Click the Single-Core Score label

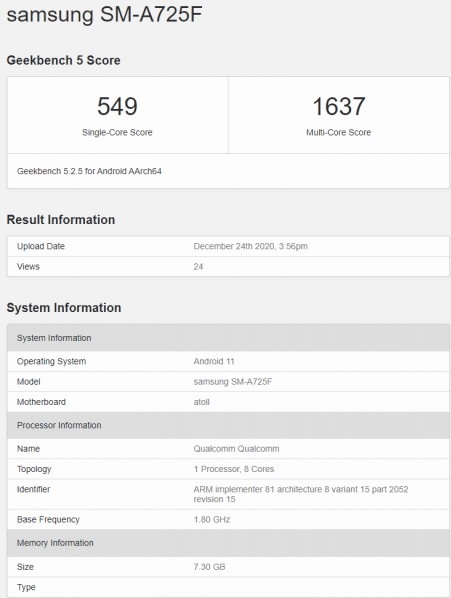(x=117, y=132)
